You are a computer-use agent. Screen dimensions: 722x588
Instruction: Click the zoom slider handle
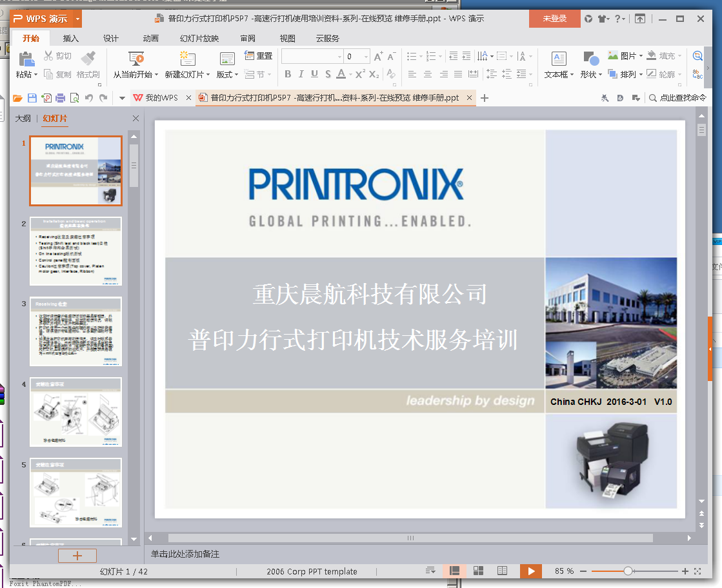click(628, 571)
